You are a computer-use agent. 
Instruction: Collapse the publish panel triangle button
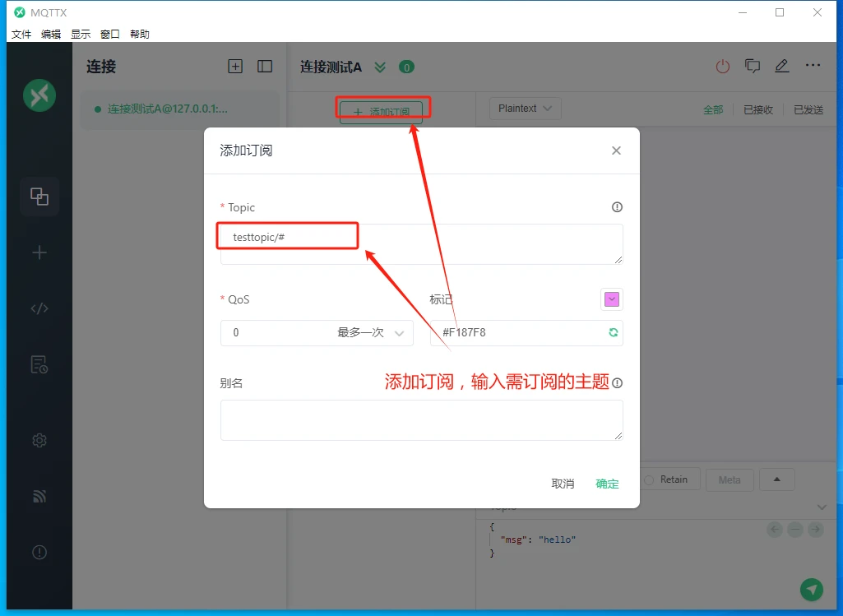(777, 479)
